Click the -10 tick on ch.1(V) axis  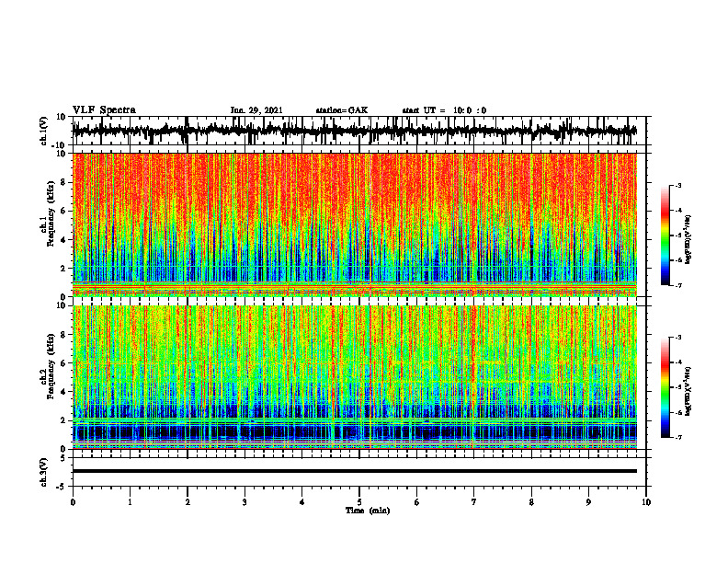coord(60,145)
